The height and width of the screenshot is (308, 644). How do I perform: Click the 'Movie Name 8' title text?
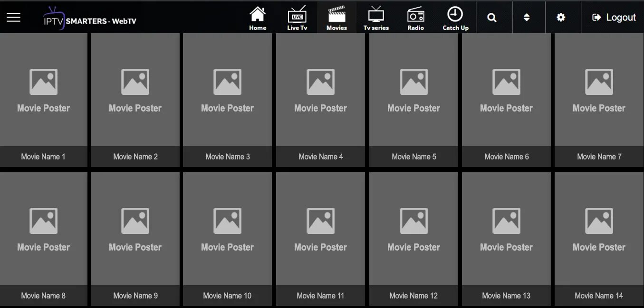(x=43, y=296)
